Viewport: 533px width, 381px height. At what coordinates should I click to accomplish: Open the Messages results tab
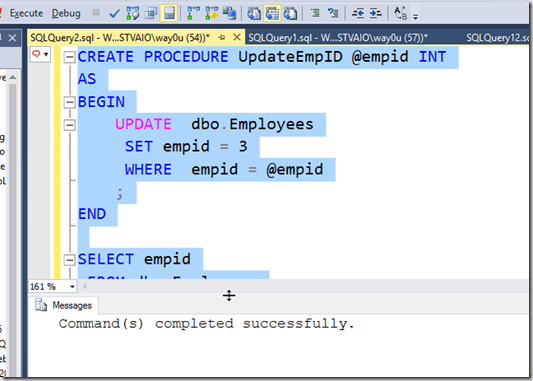click(64, 305)
